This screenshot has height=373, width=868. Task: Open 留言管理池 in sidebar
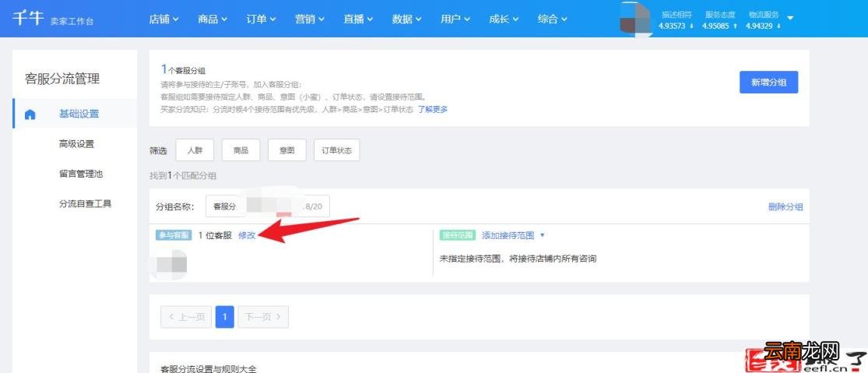click(81, 174)
